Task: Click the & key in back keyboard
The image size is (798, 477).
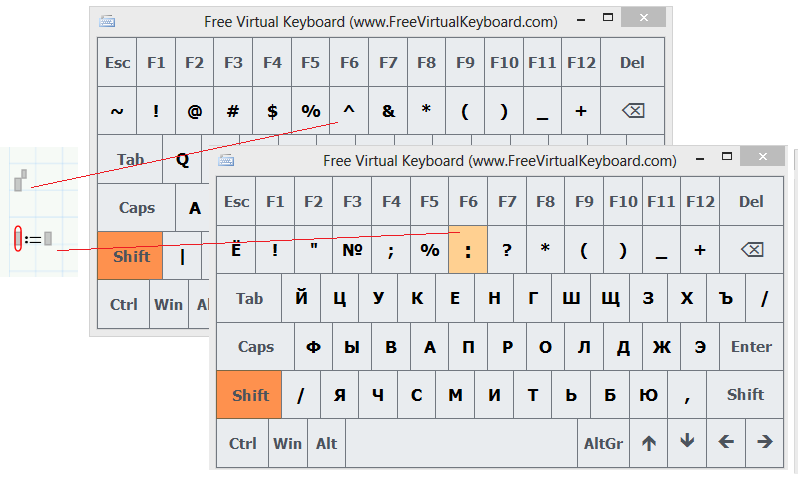Action: (388, 110)
